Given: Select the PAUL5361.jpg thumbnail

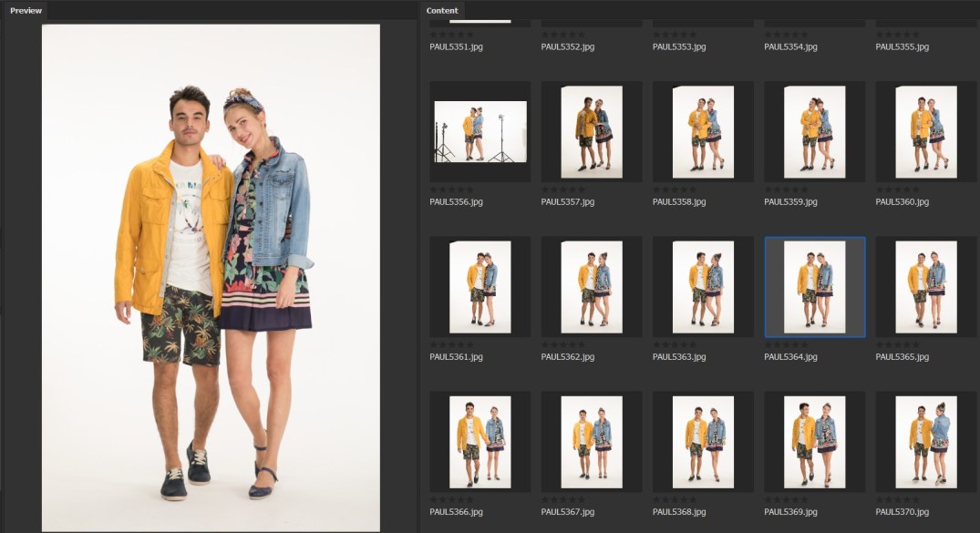Looking at the screenshot, I should [480, 286].
